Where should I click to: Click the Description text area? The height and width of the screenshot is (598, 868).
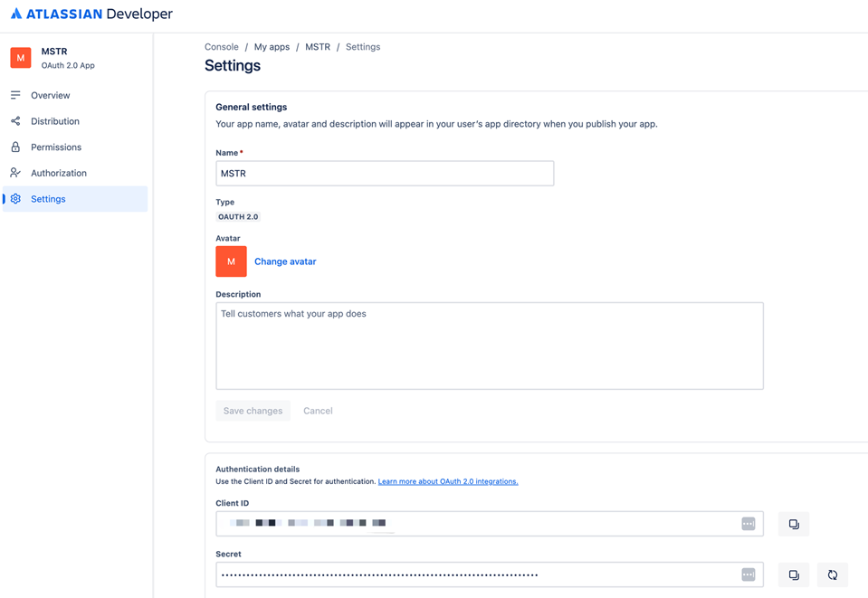[x=489, y=346]
